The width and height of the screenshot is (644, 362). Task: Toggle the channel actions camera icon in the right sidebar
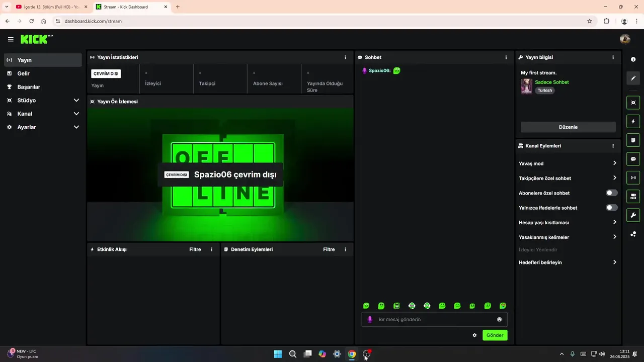pyautogui.click(x=633, y=196)
